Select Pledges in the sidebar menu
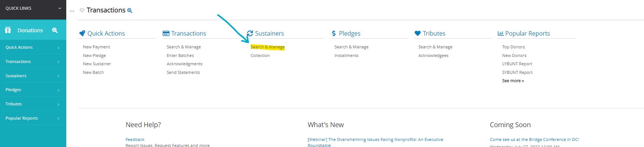 click(x=33, y=90)
